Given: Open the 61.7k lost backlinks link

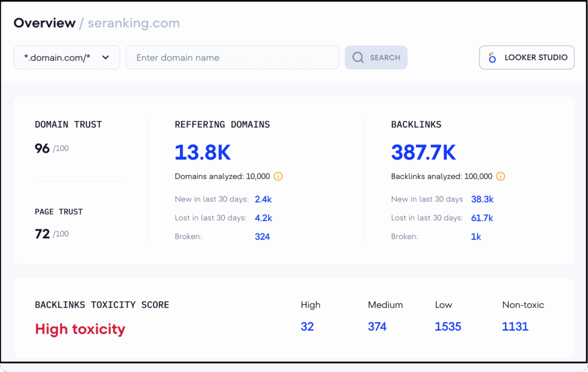Looking at the screenshot, I should pyautogui.click(x=483, y=218).
